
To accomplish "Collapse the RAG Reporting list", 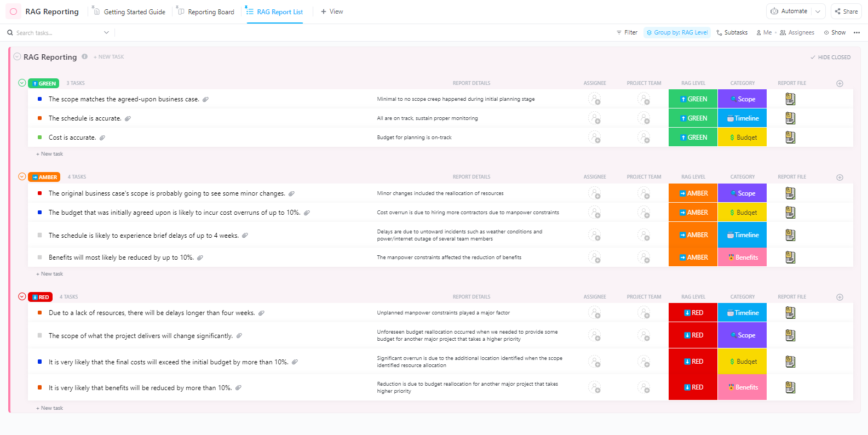I will (x=17, y=56).
